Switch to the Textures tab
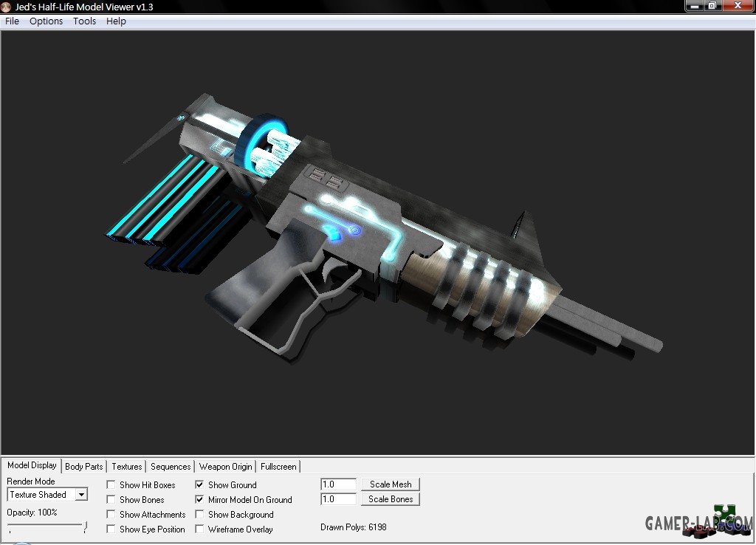The image size is (756, 545). coord(127,467)
